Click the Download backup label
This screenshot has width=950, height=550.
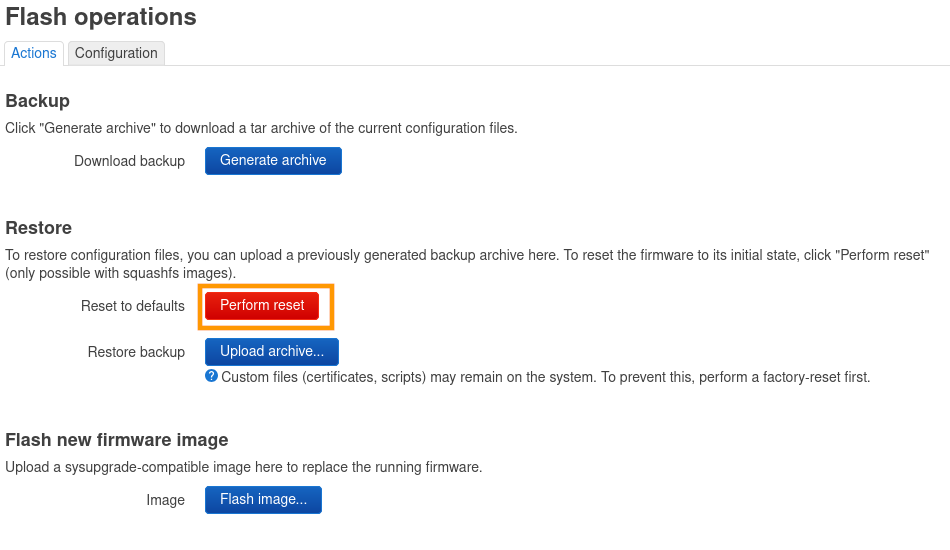(x=129, y=161)
